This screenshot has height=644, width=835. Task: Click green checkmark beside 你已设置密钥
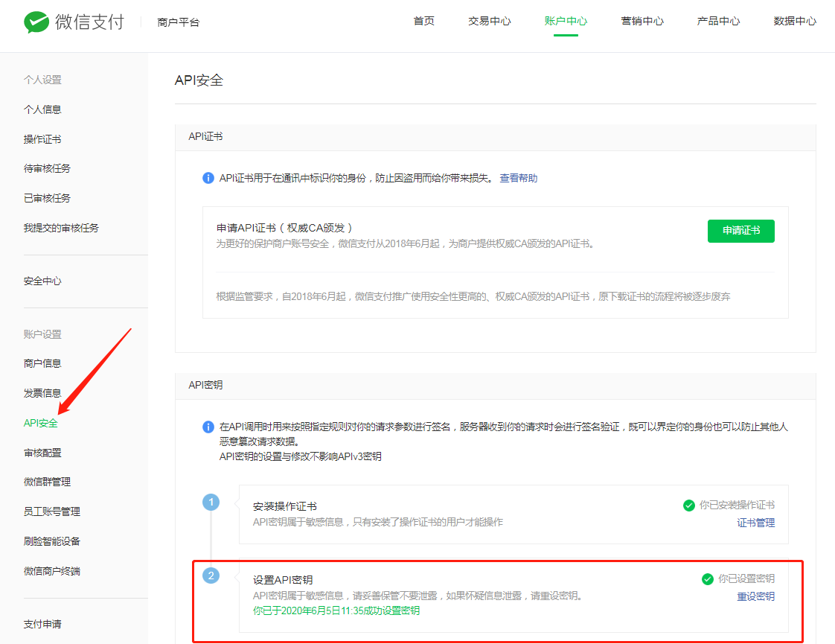[x=708, y=579]
